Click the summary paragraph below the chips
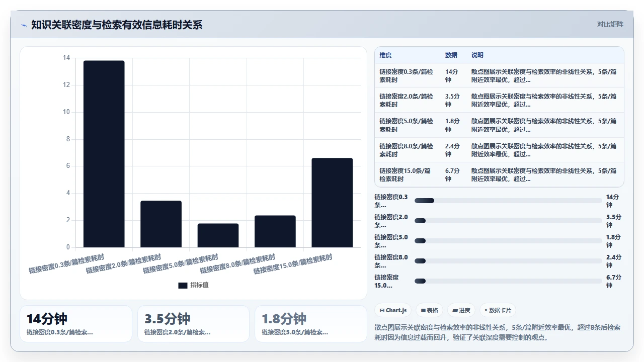Screen dimensions: 644x362 pyautogui.click(x=498, y=332)
